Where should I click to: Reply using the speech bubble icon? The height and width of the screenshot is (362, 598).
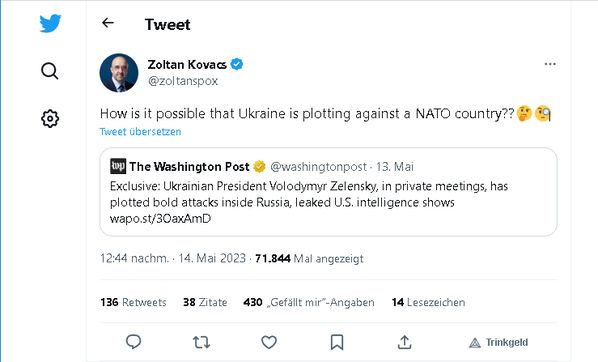click(x=133, y=342)
